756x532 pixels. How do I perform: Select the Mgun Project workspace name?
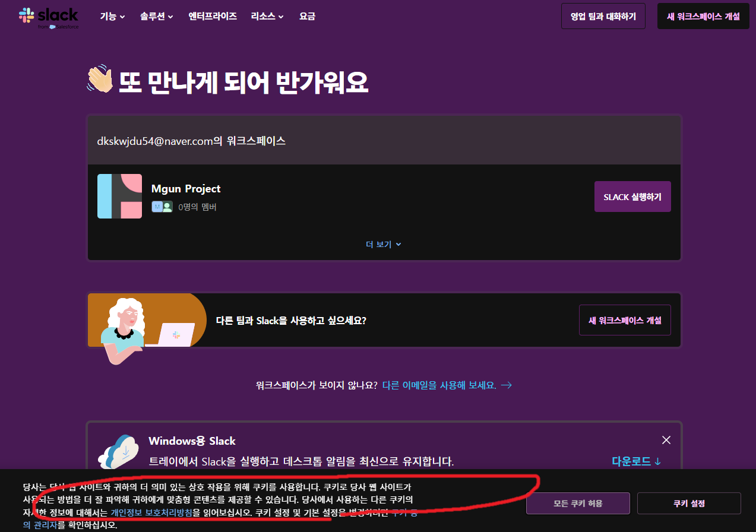point(186,188)
